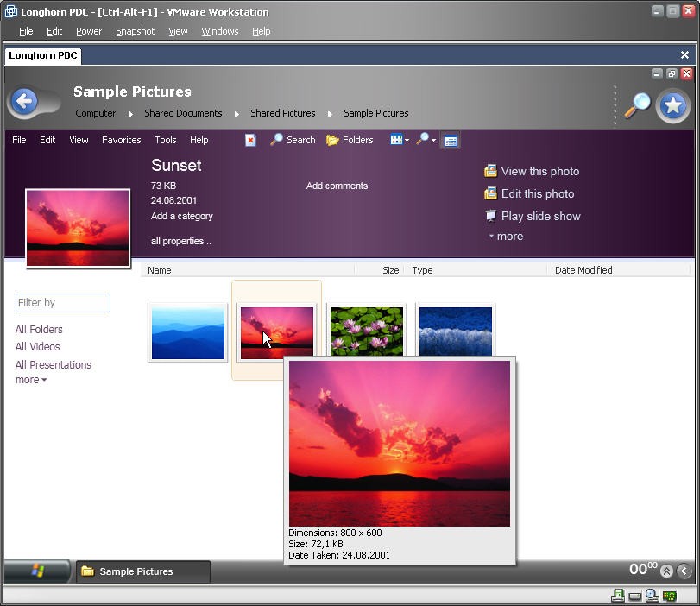Viewport: 700px width, 606px height.
Task: Open the Snapshot menu in VMware
Action: (135, 31)
